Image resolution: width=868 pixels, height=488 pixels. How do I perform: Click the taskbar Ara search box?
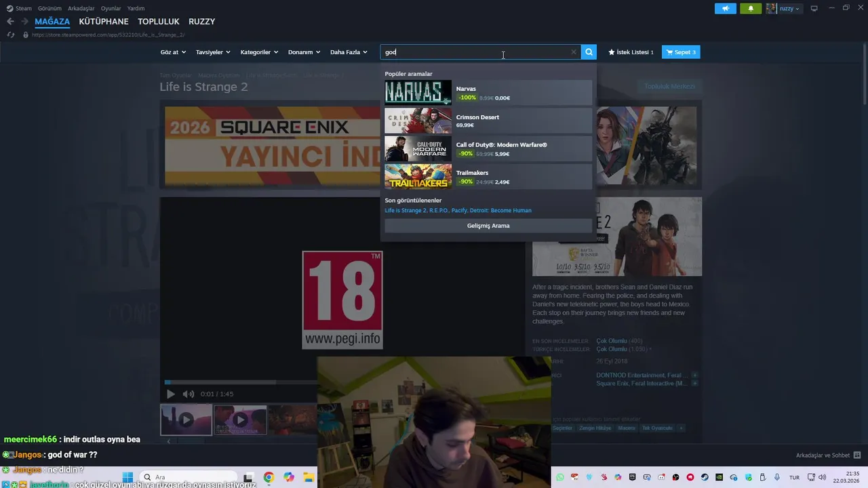tap(189, 477)
